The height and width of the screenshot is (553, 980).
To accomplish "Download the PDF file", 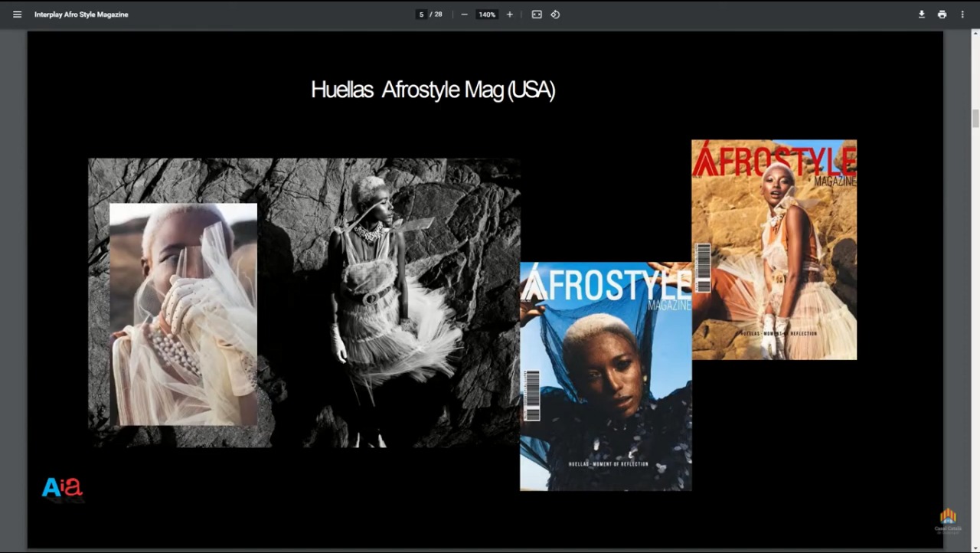I will [922, 15].
